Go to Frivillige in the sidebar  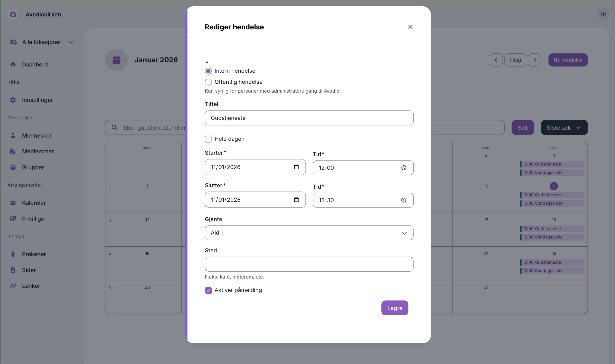tap(33, 219)
